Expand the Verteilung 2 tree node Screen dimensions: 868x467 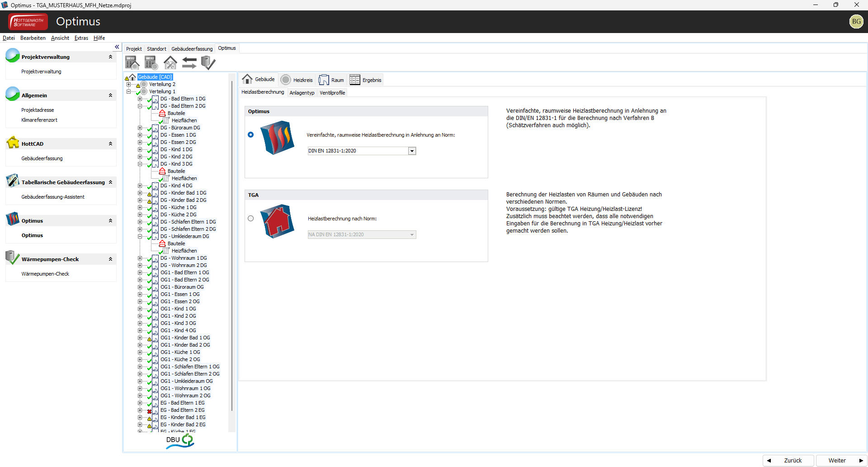click(x=129, y=84)
